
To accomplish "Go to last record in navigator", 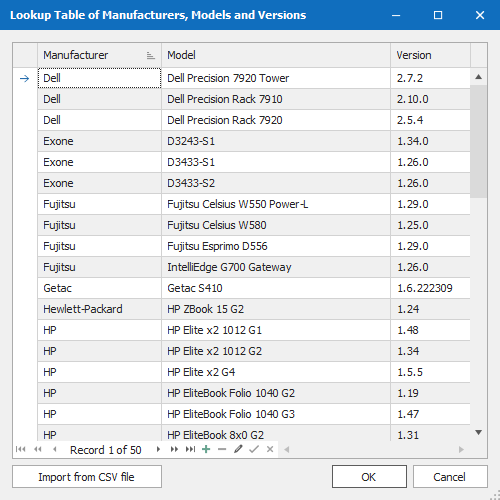I will click(190, 449).
